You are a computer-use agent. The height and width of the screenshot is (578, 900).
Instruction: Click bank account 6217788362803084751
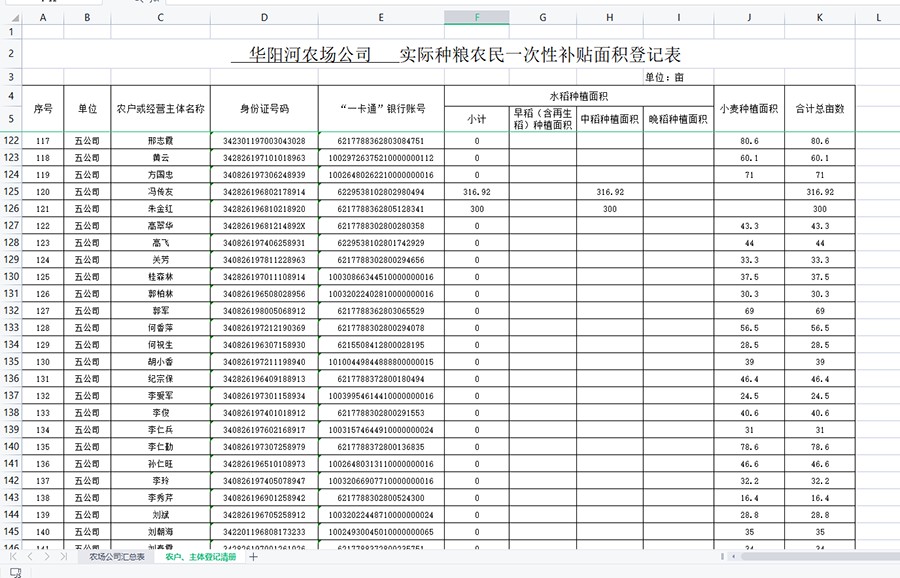pos(381,141)
